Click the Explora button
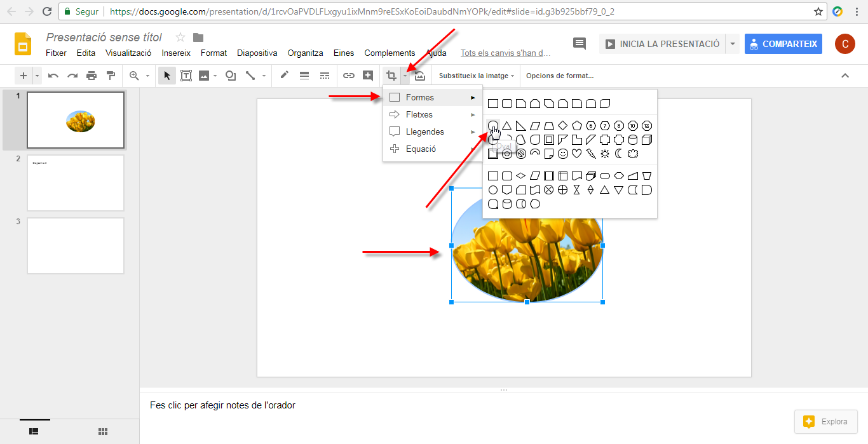The image size is (868, 444). (x=825, y=421)
